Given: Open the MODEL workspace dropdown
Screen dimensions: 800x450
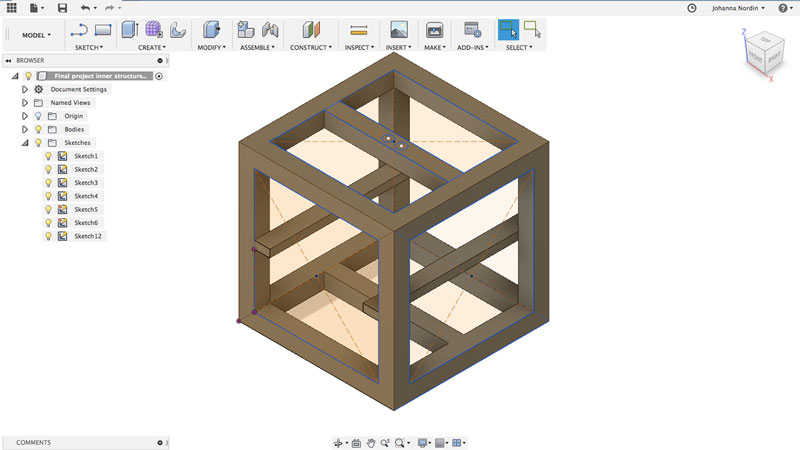Looking at the screenshot, I should point(36,35).
